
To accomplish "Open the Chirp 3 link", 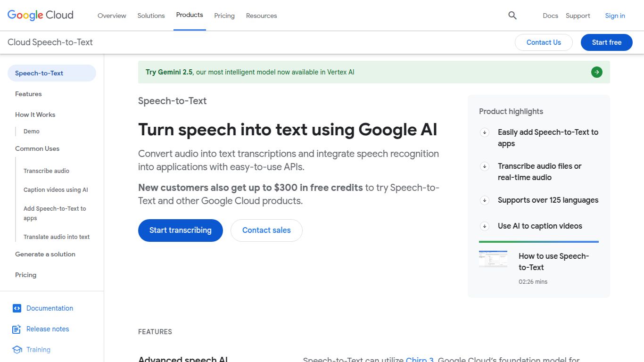I will [420, 359].
